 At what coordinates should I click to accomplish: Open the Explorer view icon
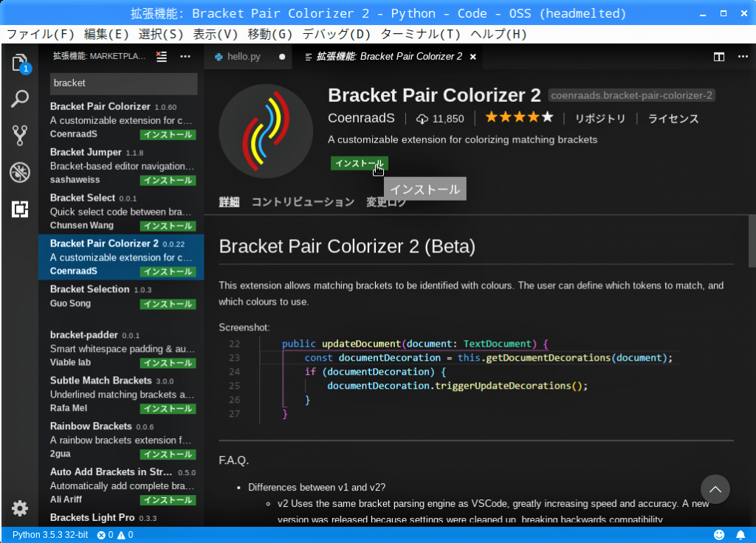(20, 63)
